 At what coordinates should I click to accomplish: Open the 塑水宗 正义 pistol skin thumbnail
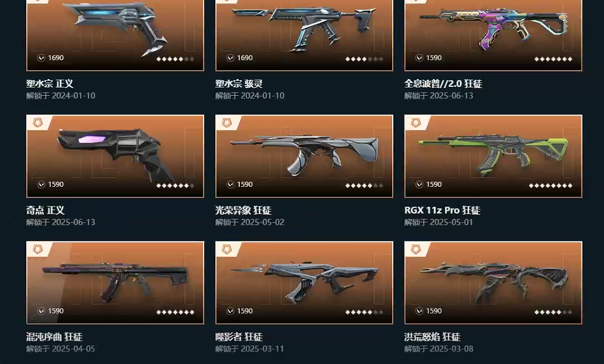click(x=115, y=35)
